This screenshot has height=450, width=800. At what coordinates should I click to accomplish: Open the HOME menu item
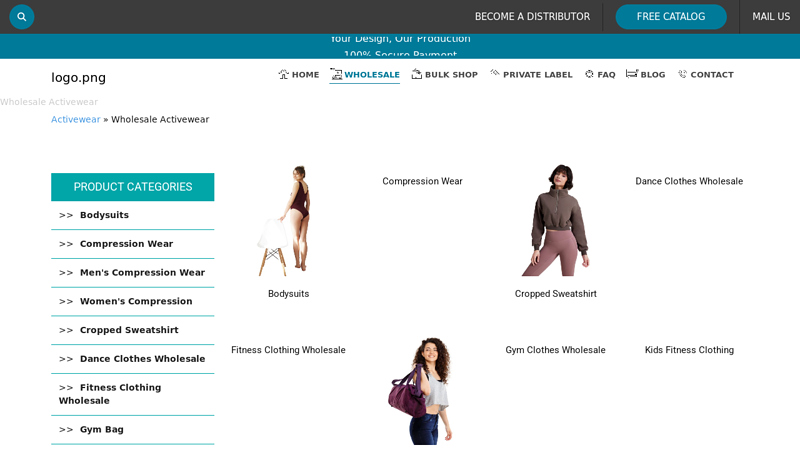click(x=306, y=74)
